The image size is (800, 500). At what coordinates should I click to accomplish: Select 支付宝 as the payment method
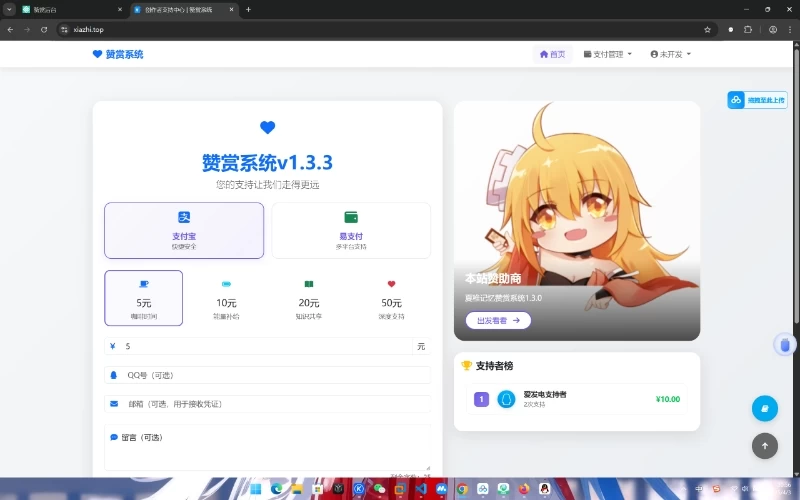tap(184, 230)
